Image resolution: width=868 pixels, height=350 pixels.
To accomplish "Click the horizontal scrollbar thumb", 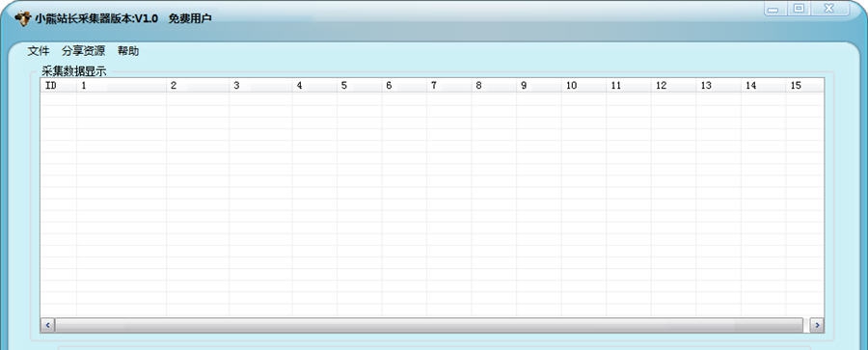I will click(x=429, y=325).
